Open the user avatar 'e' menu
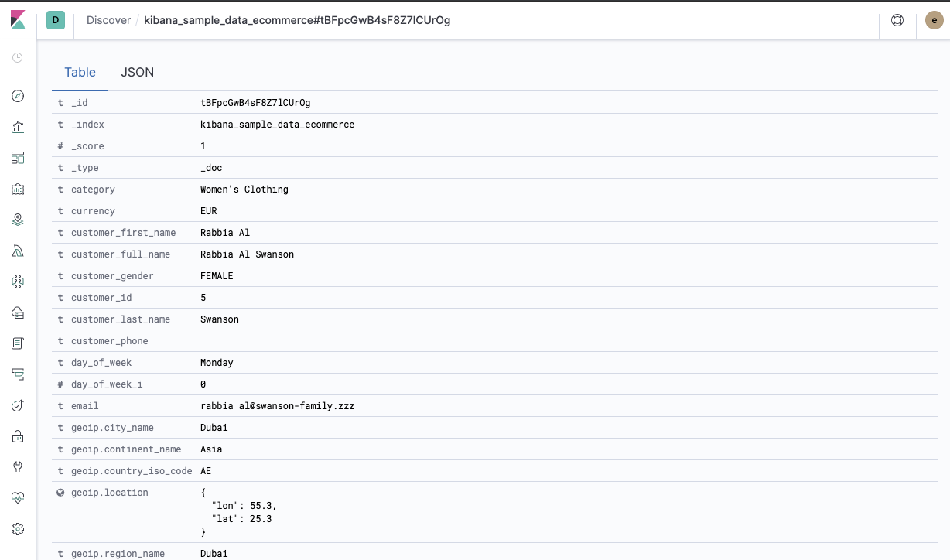 [935, 20]
